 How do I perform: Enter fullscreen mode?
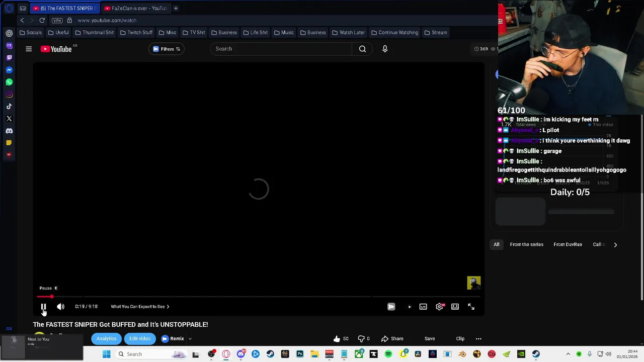(471, 307)
